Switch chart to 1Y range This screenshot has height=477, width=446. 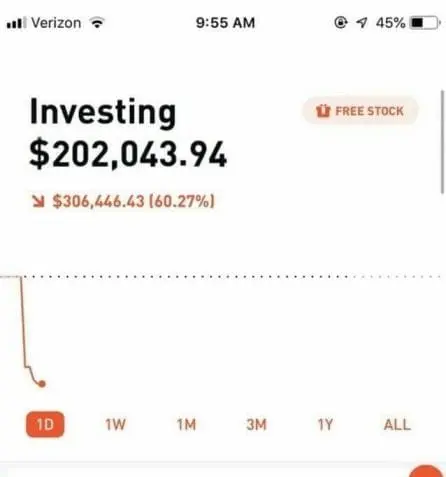(x=325, y=425)
